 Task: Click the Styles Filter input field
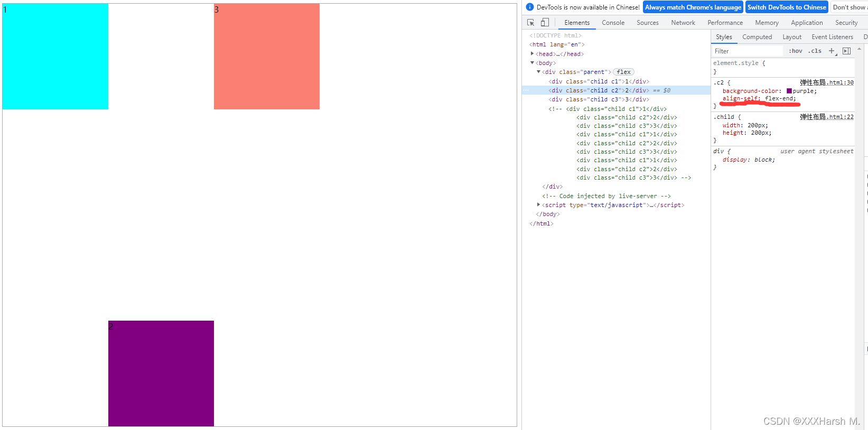747,51
